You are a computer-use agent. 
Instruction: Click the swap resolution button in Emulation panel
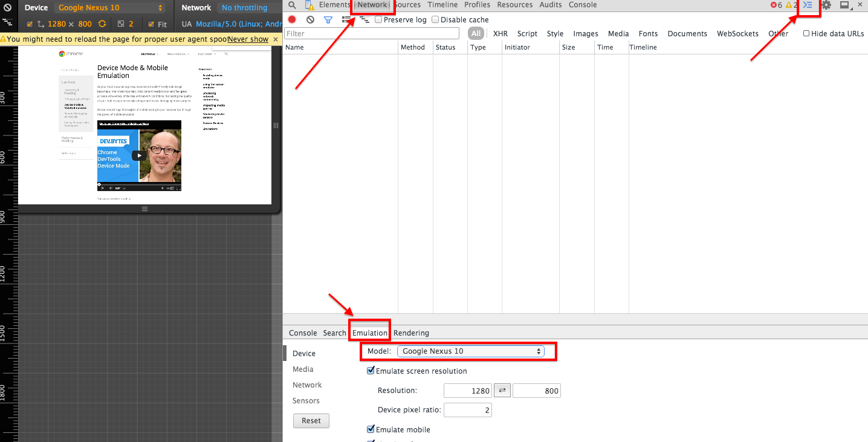click(502, 391)
